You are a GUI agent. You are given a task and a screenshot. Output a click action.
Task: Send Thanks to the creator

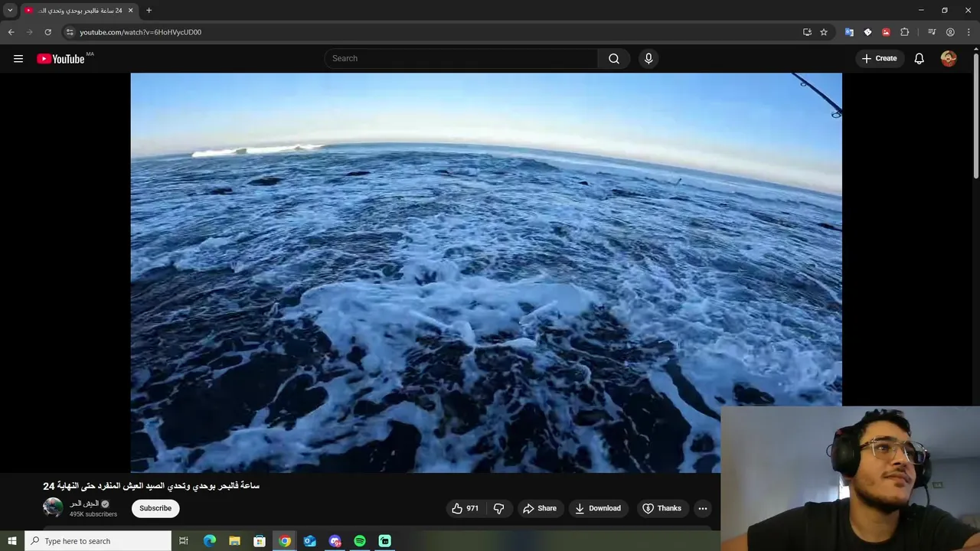[661, 508]
